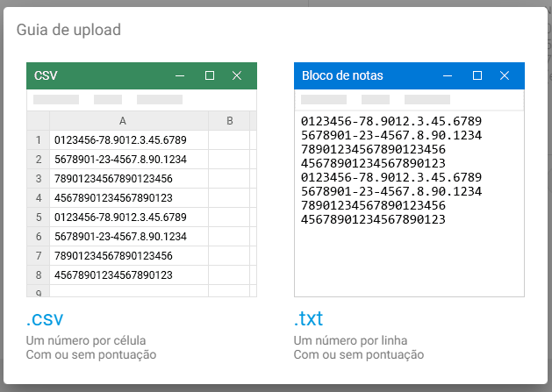The height and width of the screenshot is (392, 552).
Task: Close the Bloco de notas window
Action: 504,76
